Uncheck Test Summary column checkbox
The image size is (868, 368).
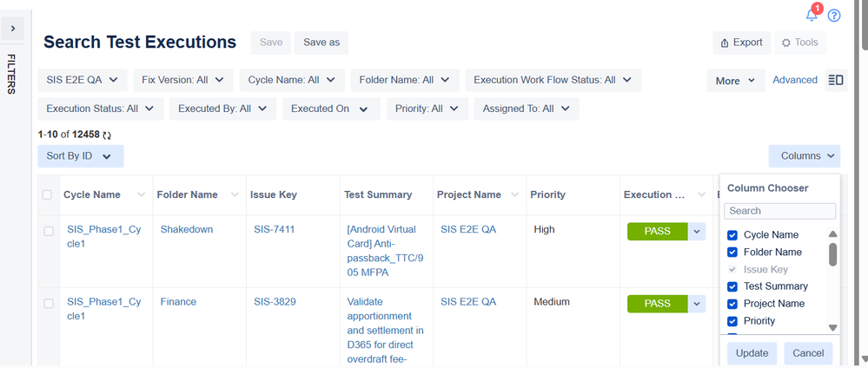732,286
